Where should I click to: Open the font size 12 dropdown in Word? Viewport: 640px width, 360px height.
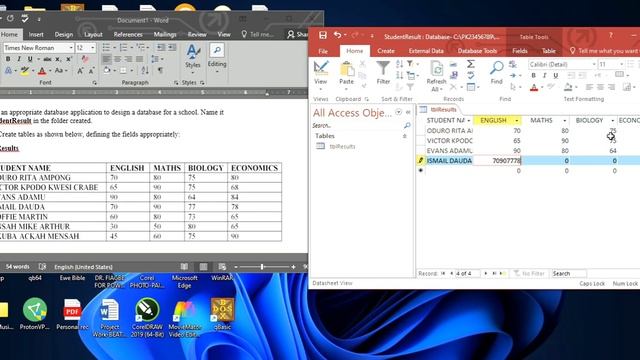[x=93, y=48]
